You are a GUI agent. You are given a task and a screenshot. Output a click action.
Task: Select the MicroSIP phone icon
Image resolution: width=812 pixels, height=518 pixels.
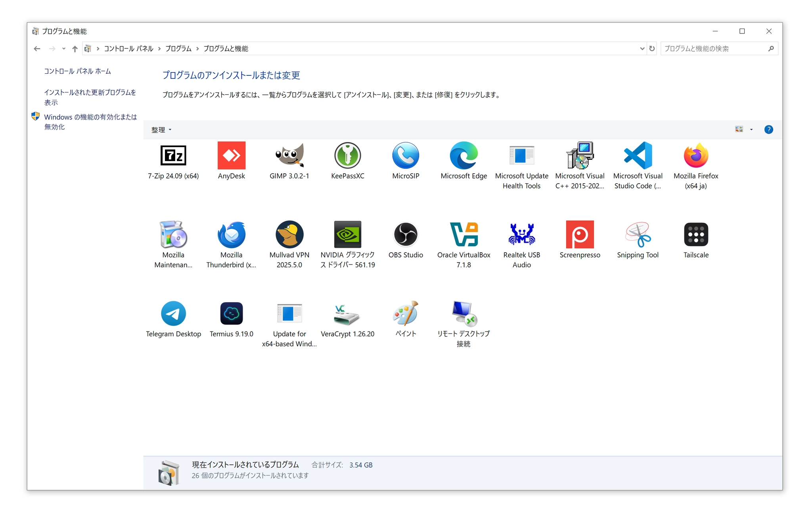coord(406,155)
